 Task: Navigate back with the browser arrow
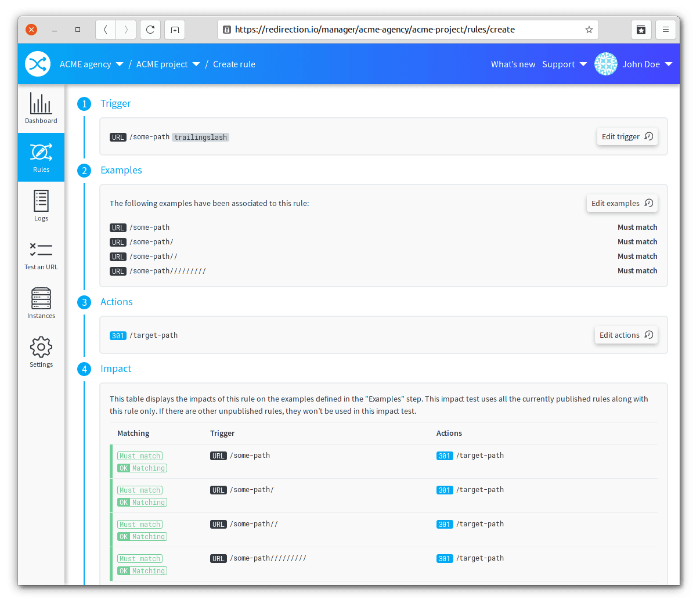pyautogui.click(x=105, y=30)
